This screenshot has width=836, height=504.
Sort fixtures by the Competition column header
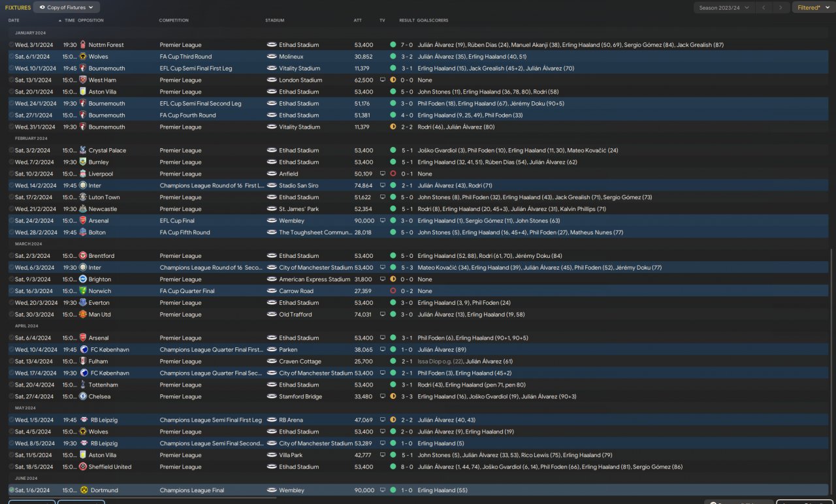[174, 20]
